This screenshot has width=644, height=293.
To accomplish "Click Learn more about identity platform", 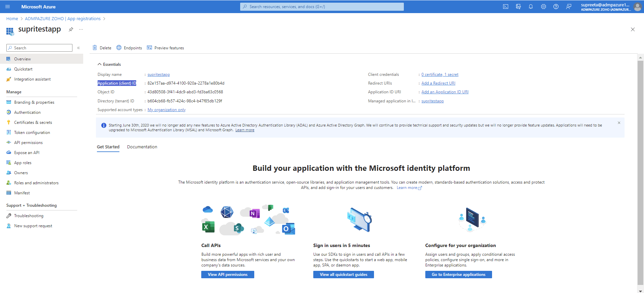I will coord(409,188).
